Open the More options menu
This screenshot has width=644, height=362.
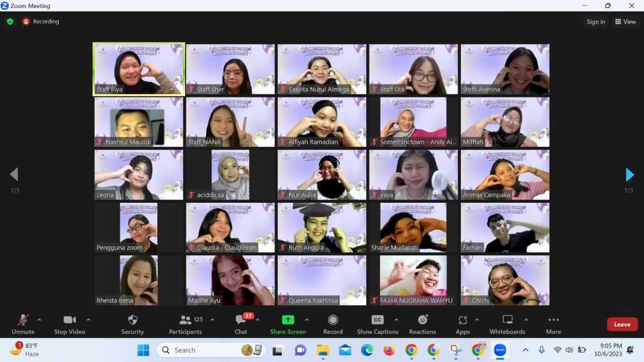point(553,324)
